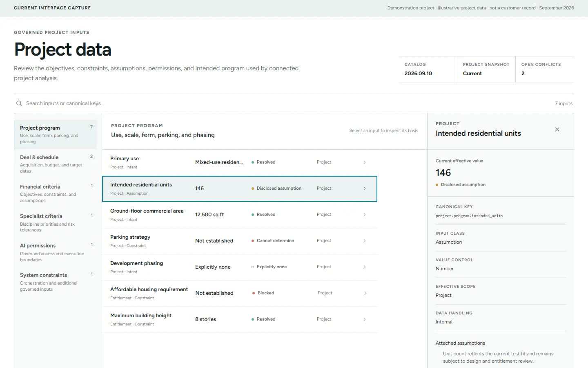Click the search magnifier icon
This screenshot has height=368, width=588.
19,103
